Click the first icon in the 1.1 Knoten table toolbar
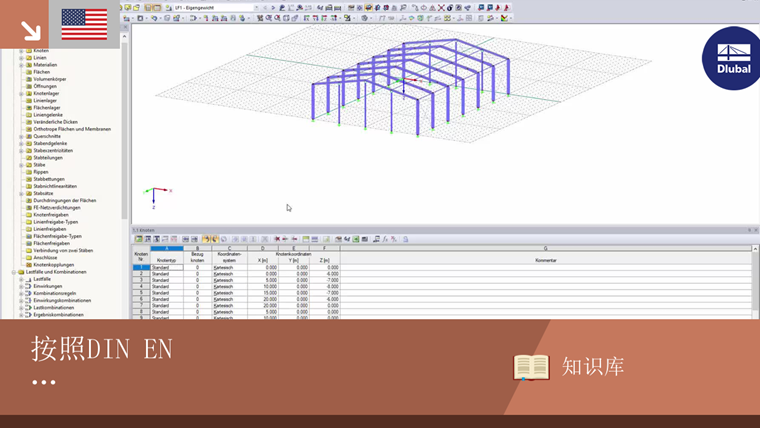760x428 pixels. 139,239
